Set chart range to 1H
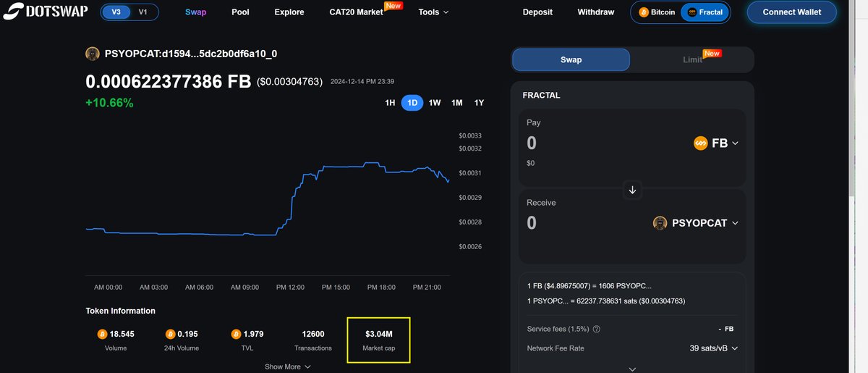868x373 pixels. (390, 103)
